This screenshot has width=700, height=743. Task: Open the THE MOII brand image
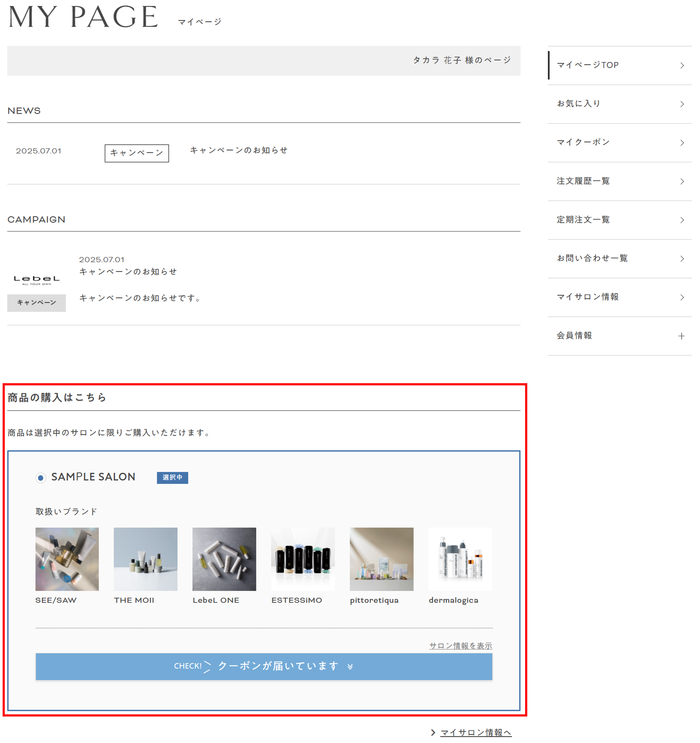click(x=145, y=559)
